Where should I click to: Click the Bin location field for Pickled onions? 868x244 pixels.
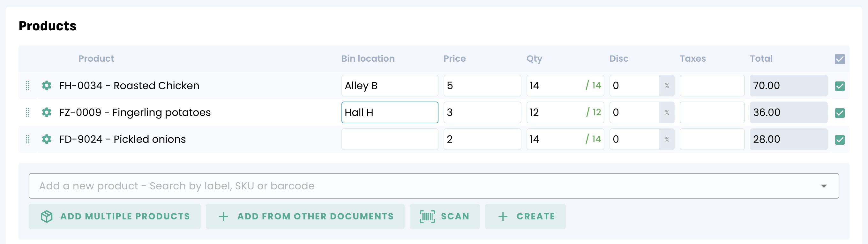pos(390,139)
